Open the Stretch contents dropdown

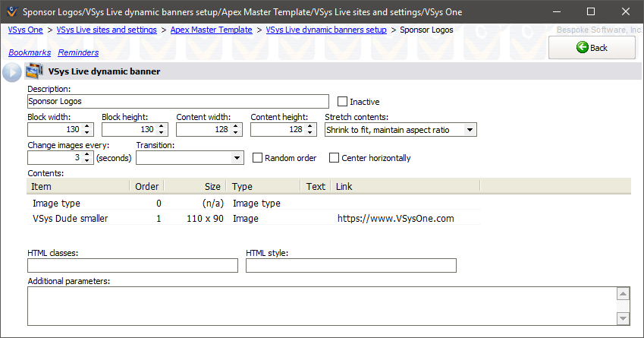470,130
